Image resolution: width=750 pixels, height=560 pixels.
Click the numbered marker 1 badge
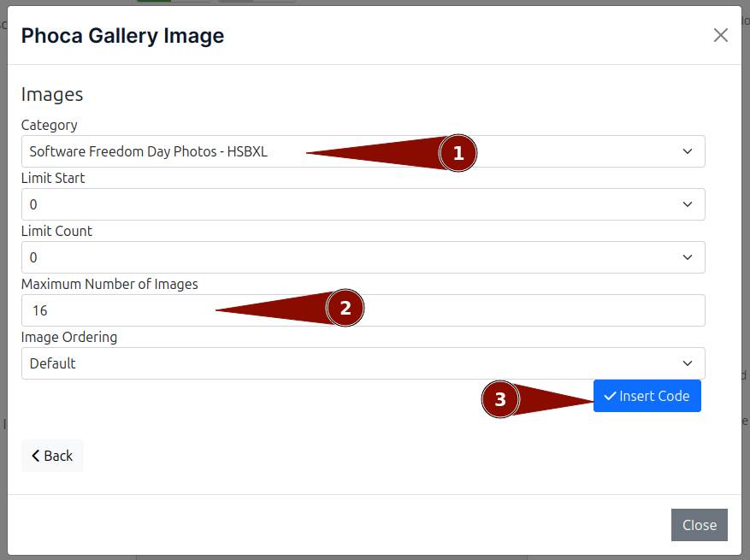click(x=458, y=153)
